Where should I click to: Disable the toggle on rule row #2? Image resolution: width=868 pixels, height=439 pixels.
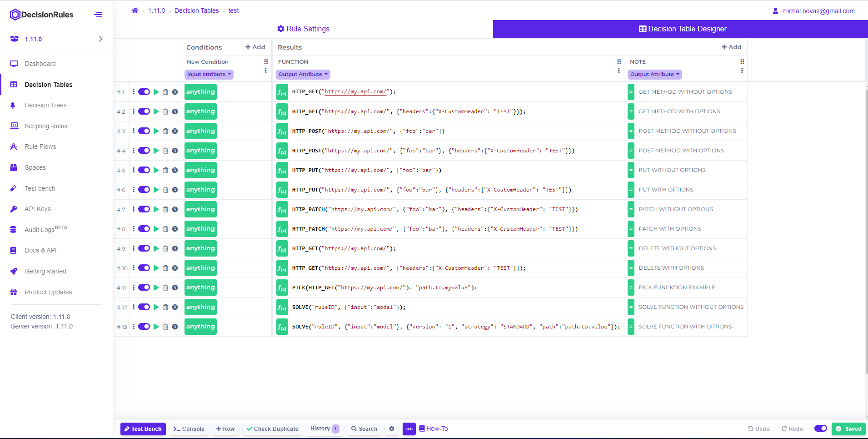pos(144,111)
